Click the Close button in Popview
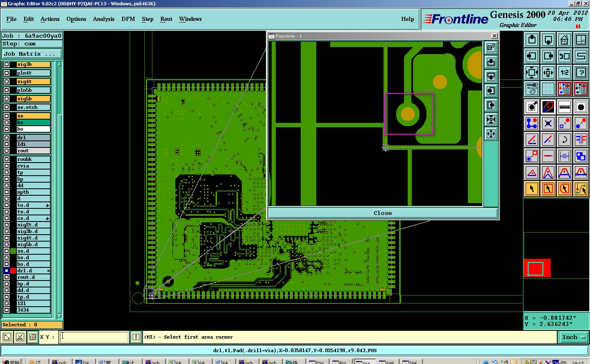 (383, 213)
